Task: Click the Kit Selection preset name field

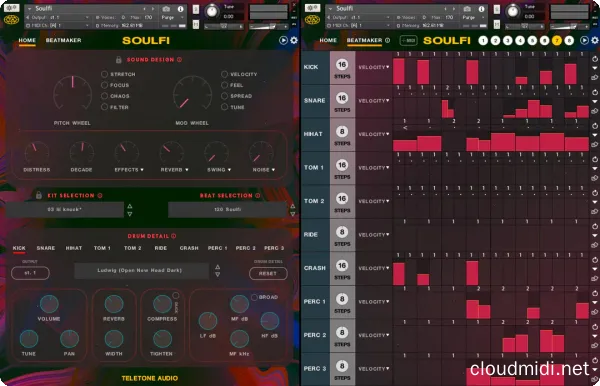Action: coord(65,210)
